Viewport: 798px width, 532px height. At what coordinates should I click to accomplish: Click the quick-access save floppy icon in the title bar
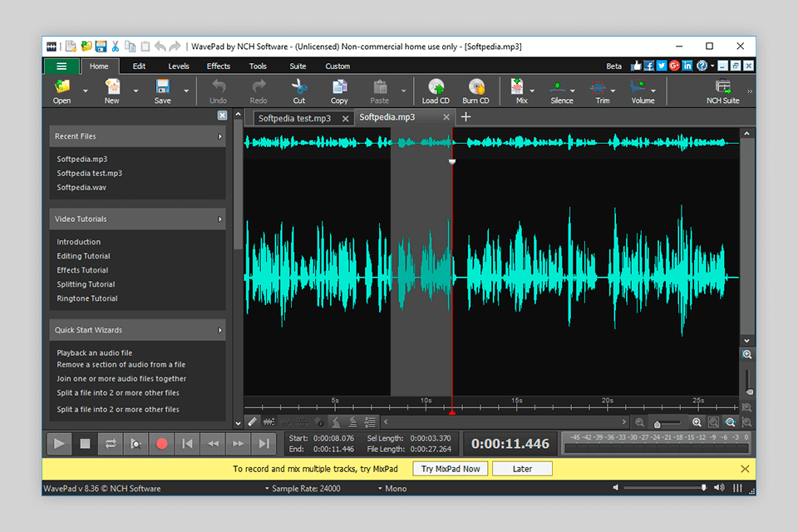101,47
